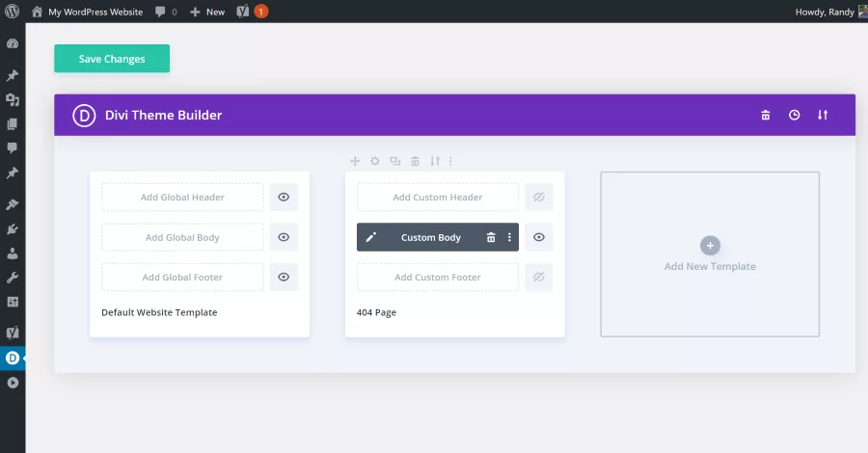This screenshot has width=868, height=453.
Task: Open Plugins plug icon in sidebar
Action: pos(13,229)
